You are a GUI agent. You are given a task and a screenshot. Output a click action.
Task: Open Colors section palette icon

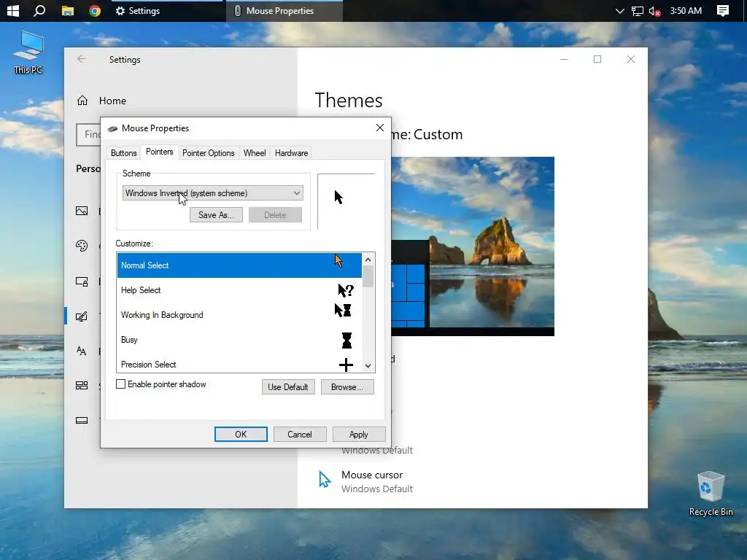pos(82,246)
